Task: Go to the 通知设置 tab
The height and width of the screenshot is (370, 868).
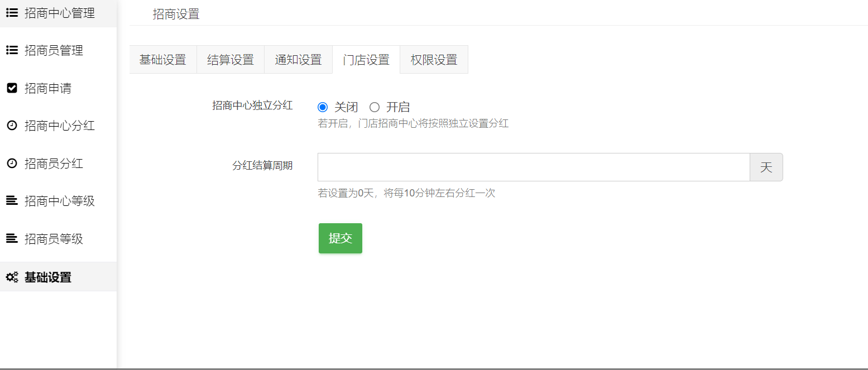Action: click(x=298, y=60)
